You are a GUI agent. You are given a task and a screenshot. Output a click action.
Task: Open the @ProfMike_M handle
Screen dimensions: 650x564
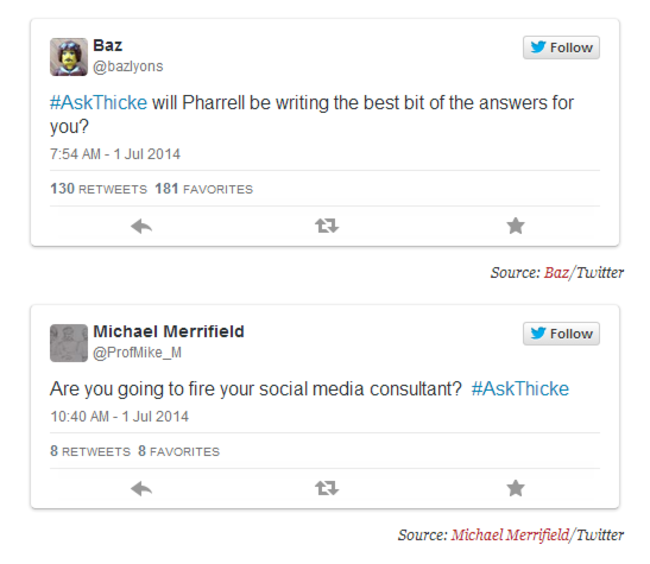coord(137,353)
